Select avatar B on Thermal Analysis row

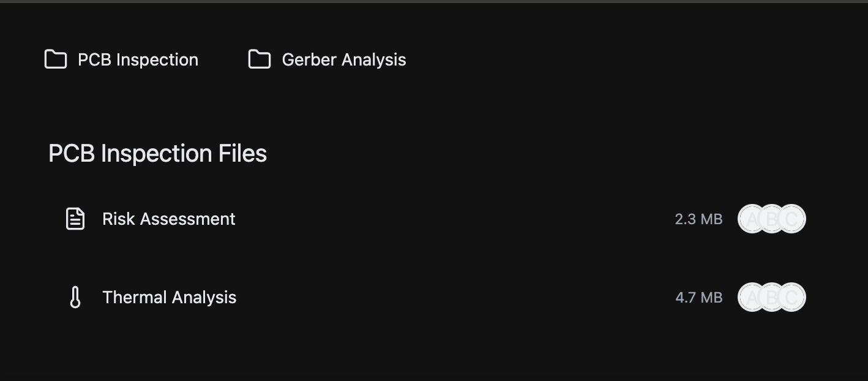(x=771, y=297)
